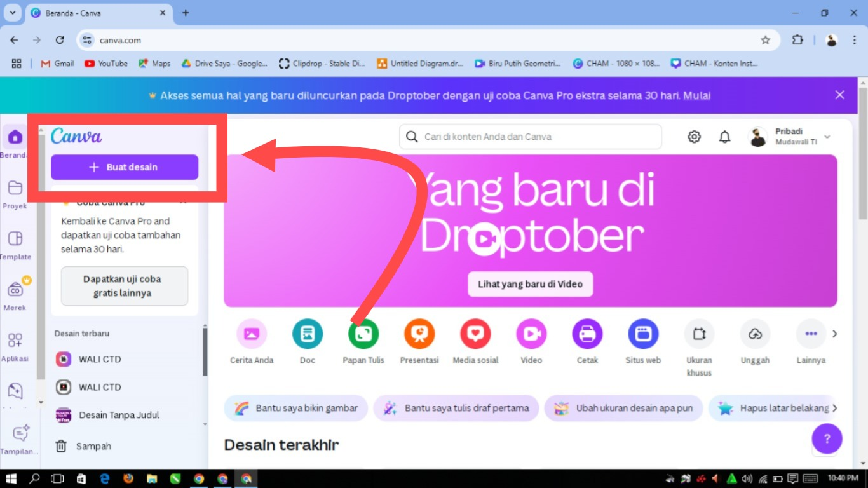Show notifications with the bell icon
Image resolution: width=868 pixels, height=488 pixels.
pos(724,137)
